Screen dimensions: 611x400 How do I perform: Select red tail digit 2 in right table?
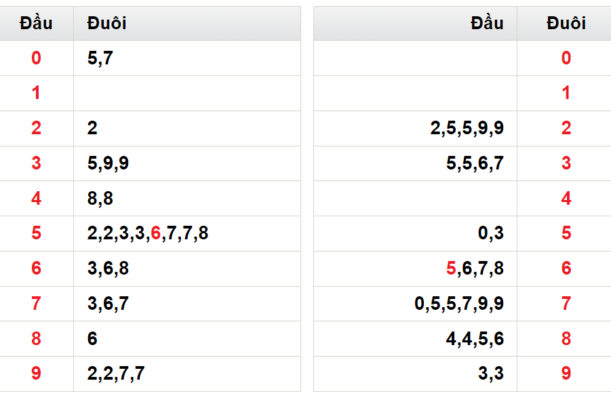pyautogui.click(x=566, y=128)
